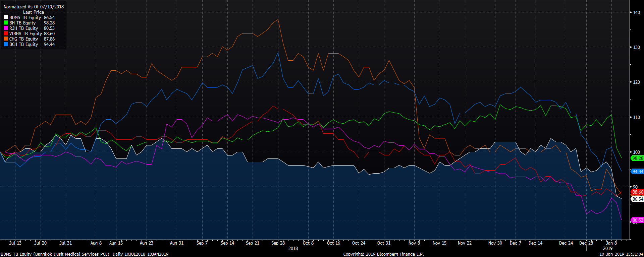This screenshot has width=644, height=257.
Task: Click the Aug 31 date label
Action: tap(177, 243)
